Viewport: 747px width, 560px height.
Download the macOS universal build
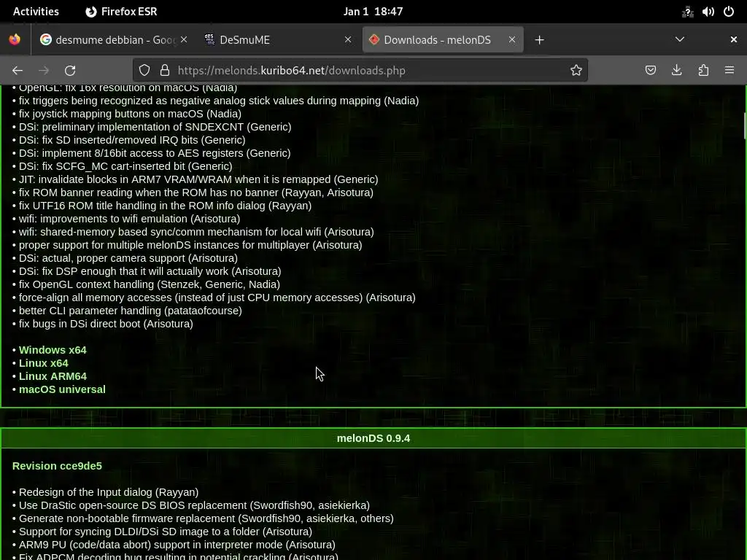click(x=62, y=389)
